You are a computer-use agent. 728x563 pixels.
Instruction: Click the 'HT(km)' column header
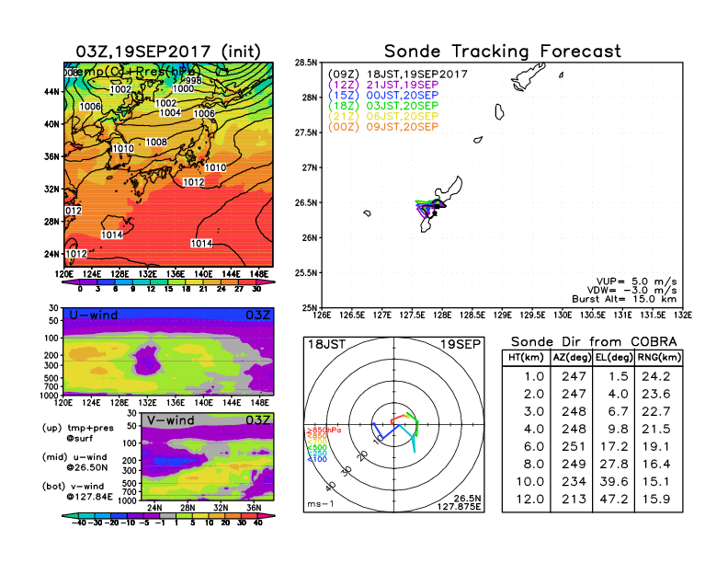[x=526, y=357]
